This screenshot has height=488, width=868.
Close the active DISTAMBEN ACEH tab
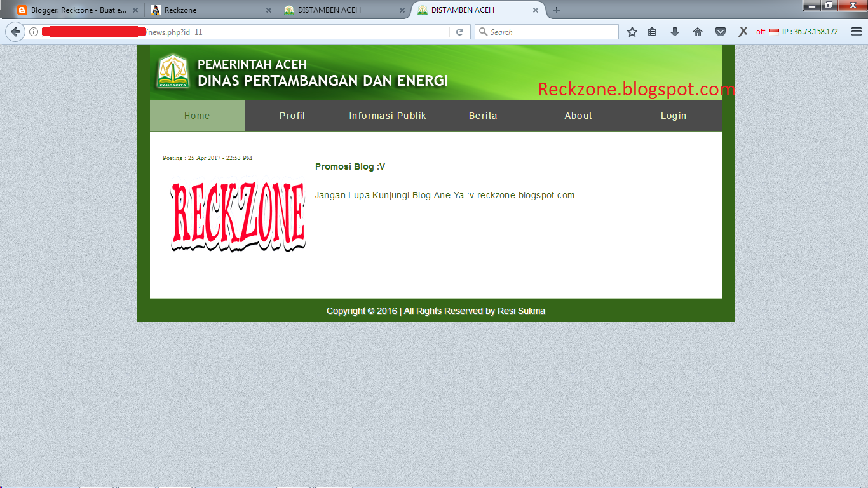536,10
